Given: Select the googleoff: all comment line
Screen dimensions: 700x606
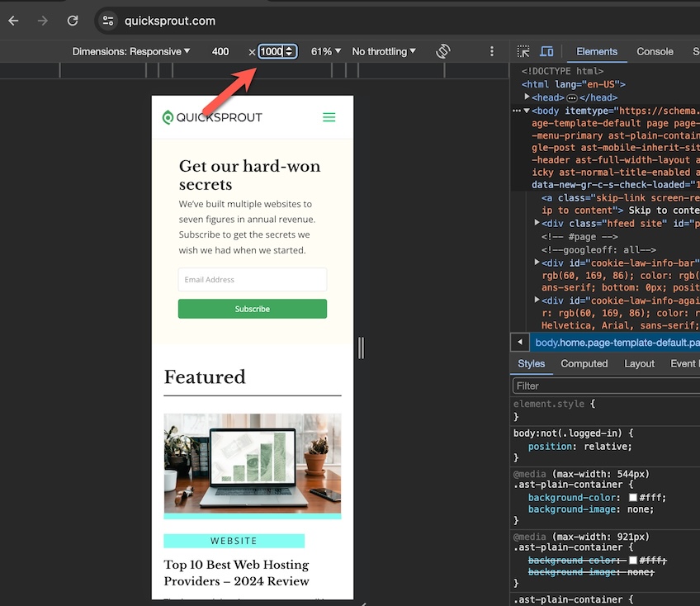Looking at the screenshot, I should tap(598, 250).
